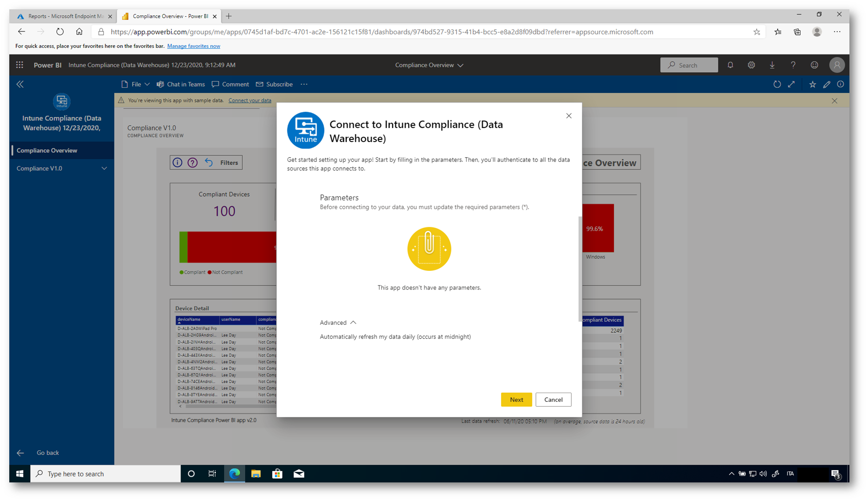Expand the Compliance V1.0 navigation item

(x=104, y=168)
